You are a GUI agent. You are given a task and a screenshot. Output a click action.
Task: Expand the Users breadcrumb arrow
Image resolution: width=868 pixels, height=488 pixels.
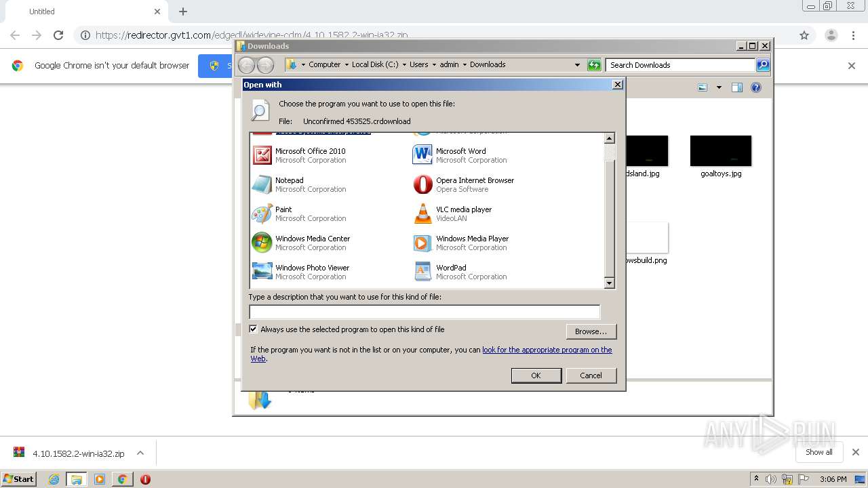434,65
